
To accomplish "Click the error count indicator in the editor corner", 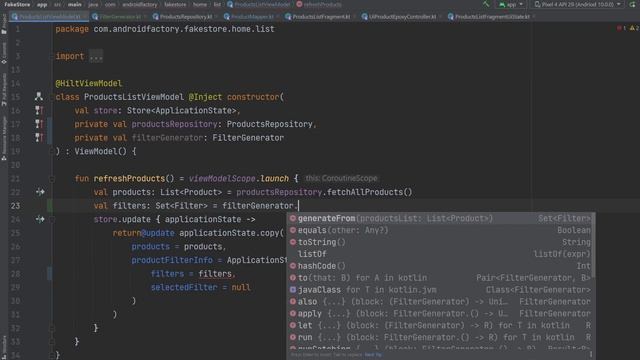I will click(x=622, y=28).
